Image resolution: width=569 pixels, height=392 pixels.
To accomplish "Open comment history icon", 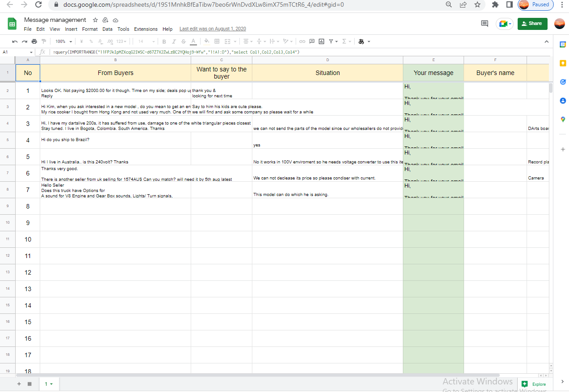I will click(x=485, y=24).
